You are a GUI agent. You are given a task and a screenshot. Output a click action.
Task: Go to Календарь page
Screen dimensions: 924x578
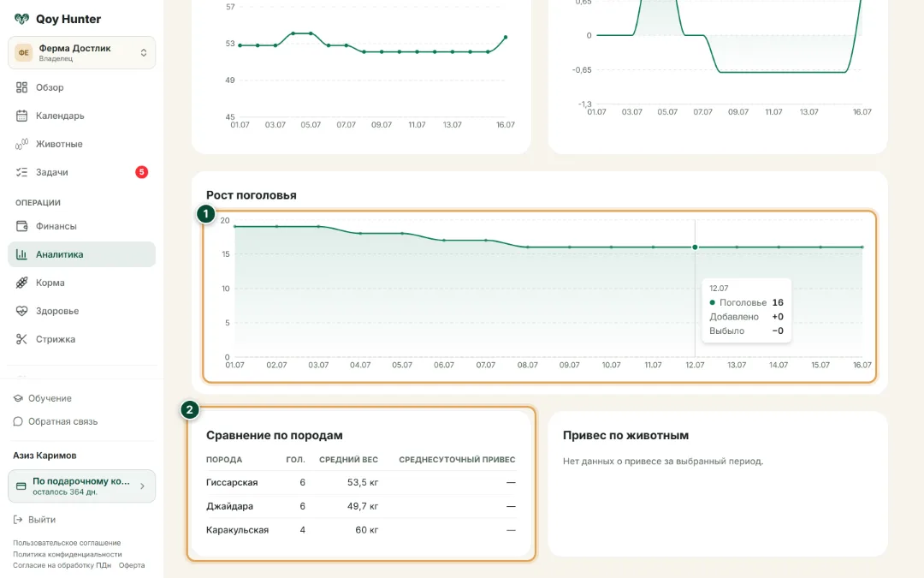[x=82, y=116]
